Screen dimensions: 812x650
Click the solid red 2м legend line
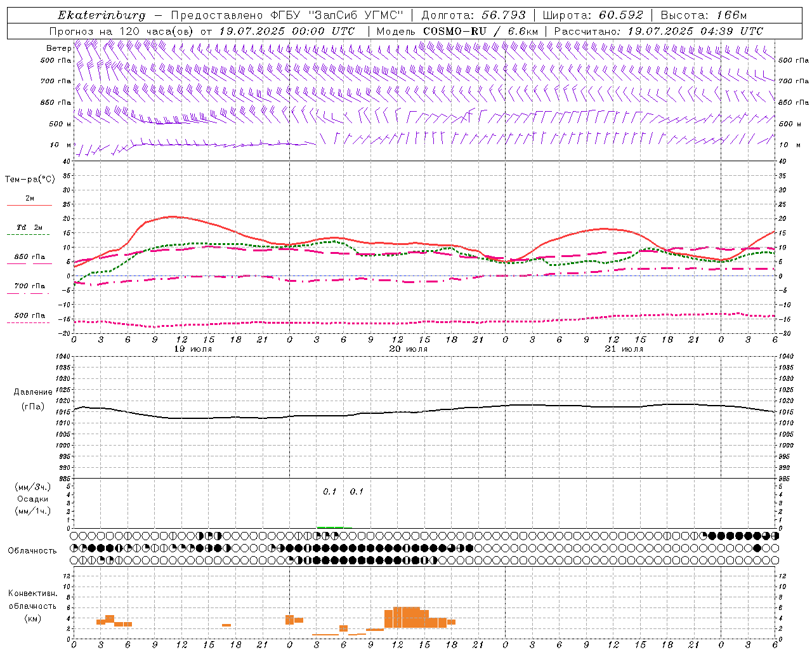click(x=29, y=205)
